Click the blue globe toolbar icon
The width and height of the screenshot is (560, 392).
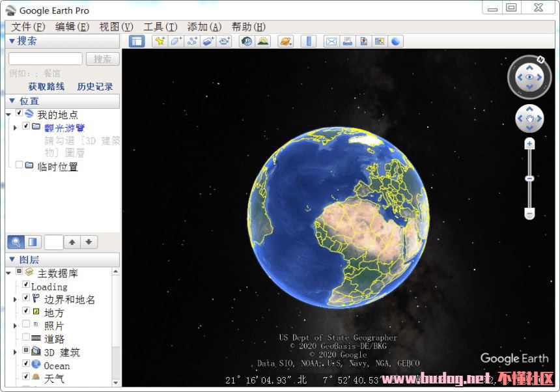point(396,42)
